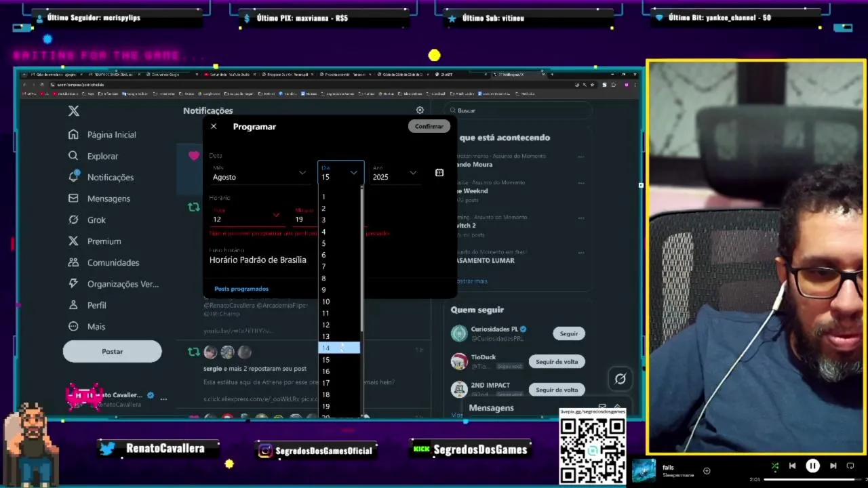Click the falls album cover thumbnail
The width and height of the screenshot is (868, 488).
pos(644,471)
